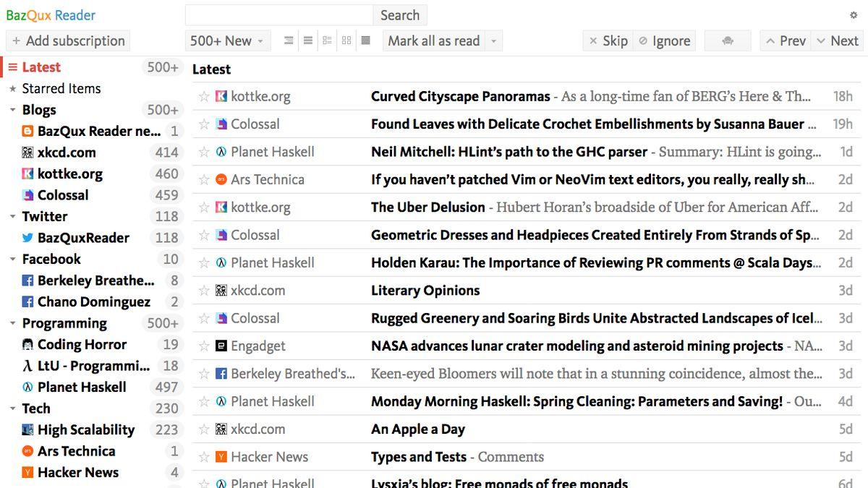This screenshot has width=868, height=488.
Task: Click the Twitter bird icon beside BazQuxReader
Action: click(x=27, y=238)
